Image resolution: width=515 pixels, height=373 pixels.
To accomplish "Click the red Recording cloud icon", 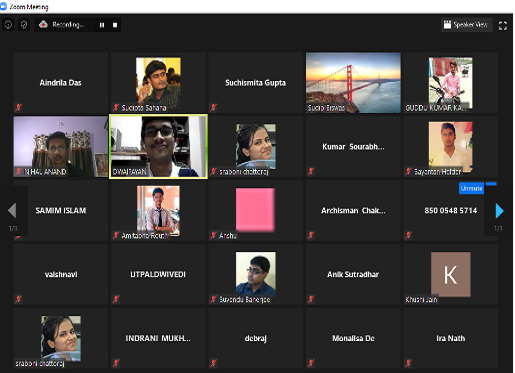I will (x=43, y=24).
